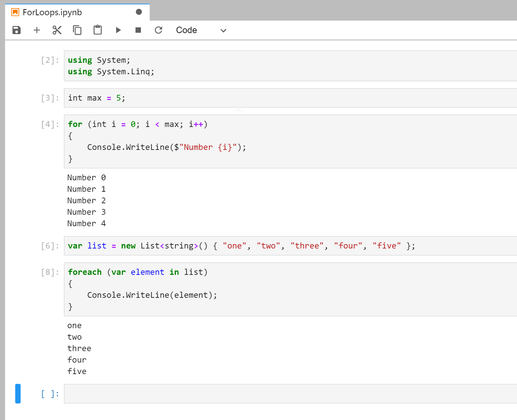Restart the kernel with the refresh icon
Screen dimensions: 517x420
click(158, 30)
